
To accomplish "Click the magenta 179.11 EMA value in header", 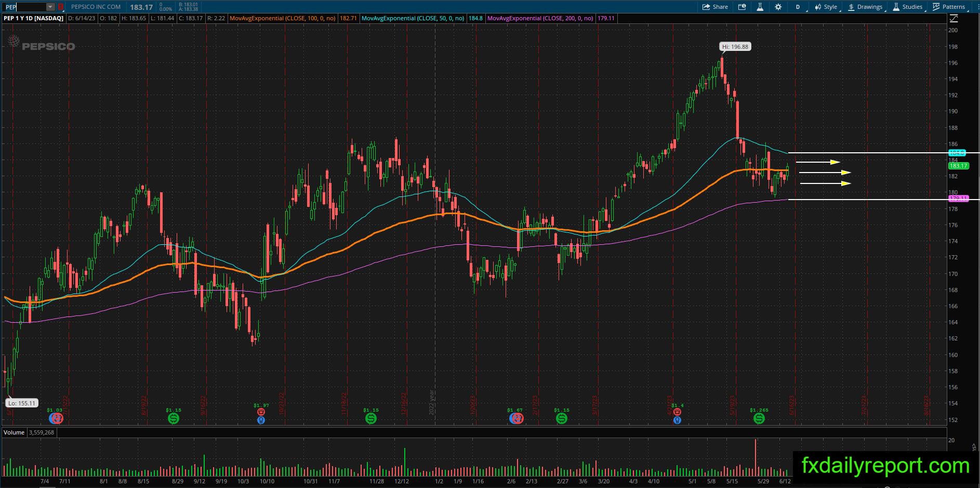I will (x=606, y=18).
